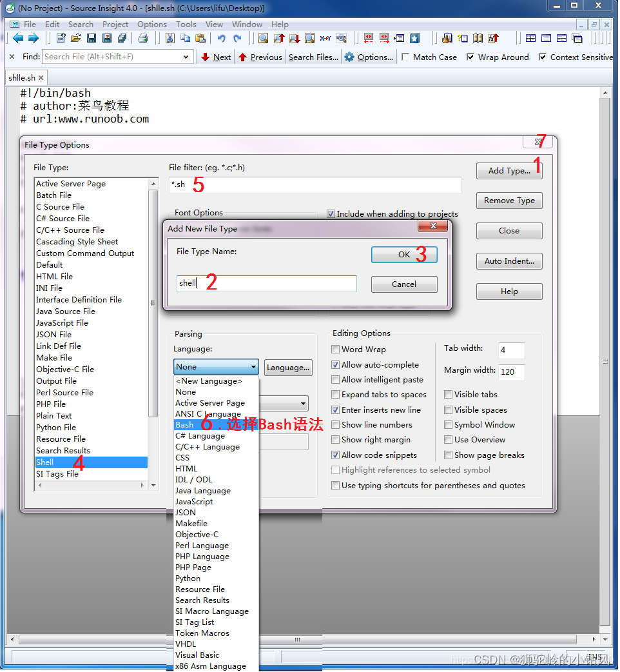620x672 pixels.
Task: Click the Search magnifier toolbar icon
Action: [x=264, y=38]
